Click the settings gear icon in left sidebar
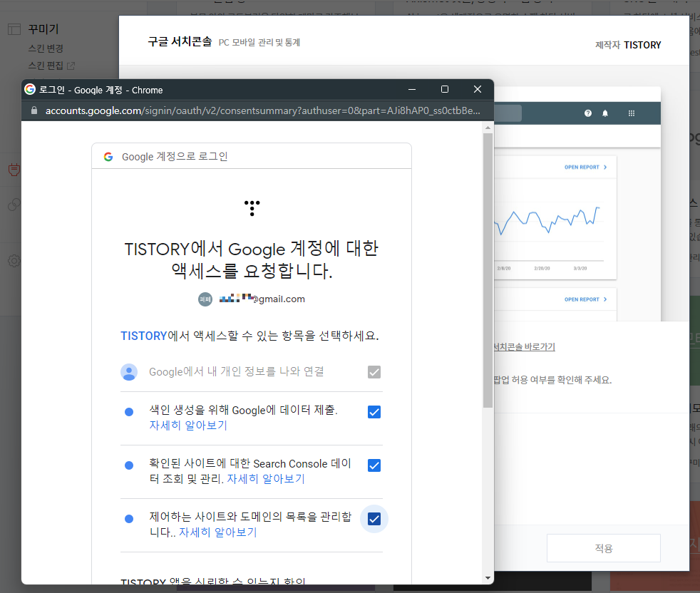 [14, 261]
